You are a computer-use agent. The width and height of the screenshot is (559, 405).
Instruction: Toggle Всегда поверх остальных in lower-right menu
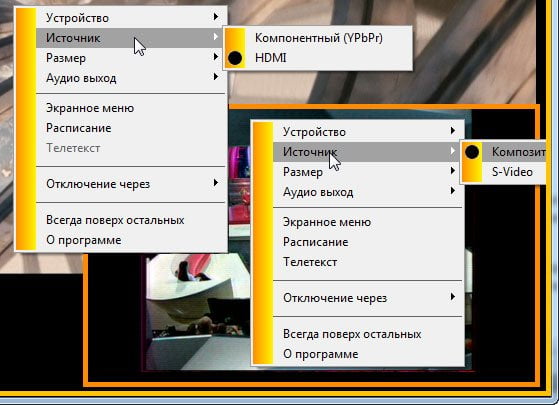coord(368,334)
